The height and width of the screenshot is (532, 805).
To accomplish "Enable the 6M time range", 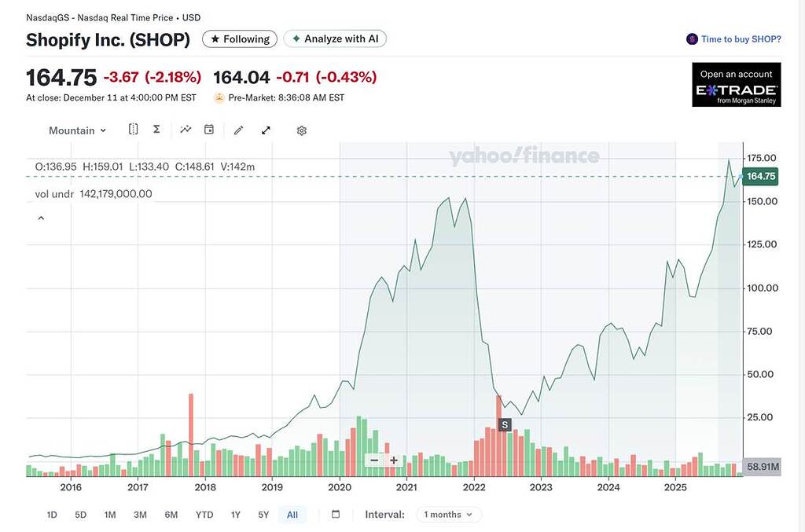I will 171,514.
